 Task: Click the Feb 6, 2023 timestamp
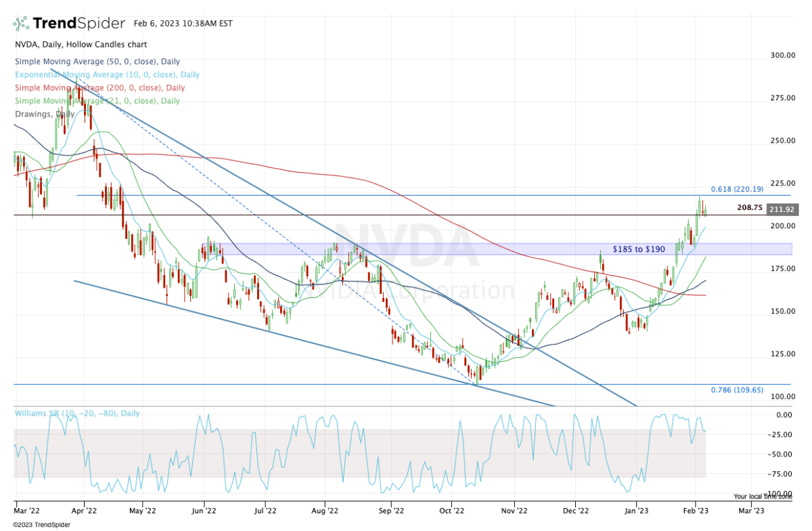[181, 24]
